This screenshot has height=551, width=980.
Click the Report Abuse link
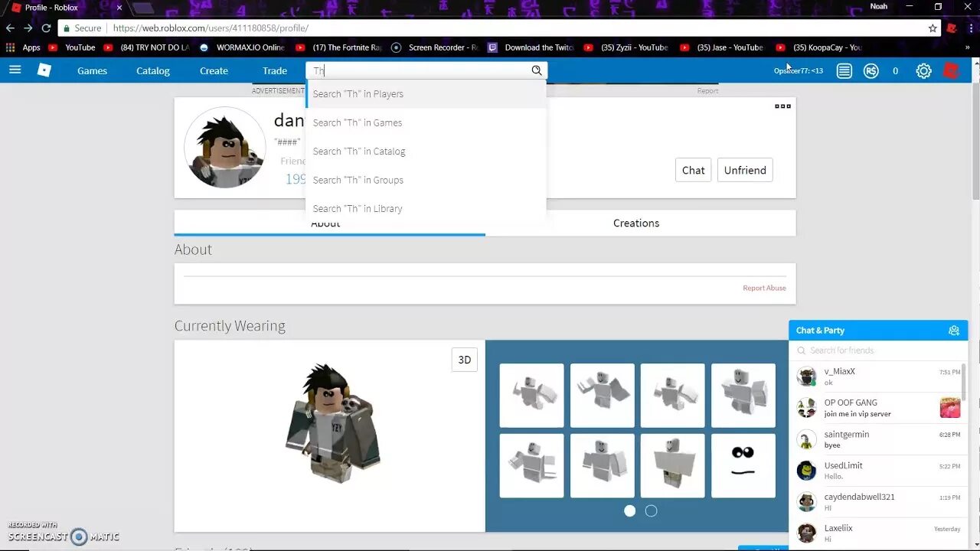[x=764, y=288]
